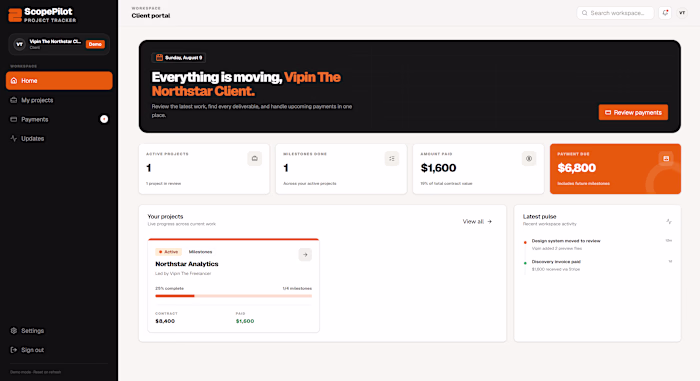Open Settings in sidebar

pyautogui.click(x=59, y=331)
